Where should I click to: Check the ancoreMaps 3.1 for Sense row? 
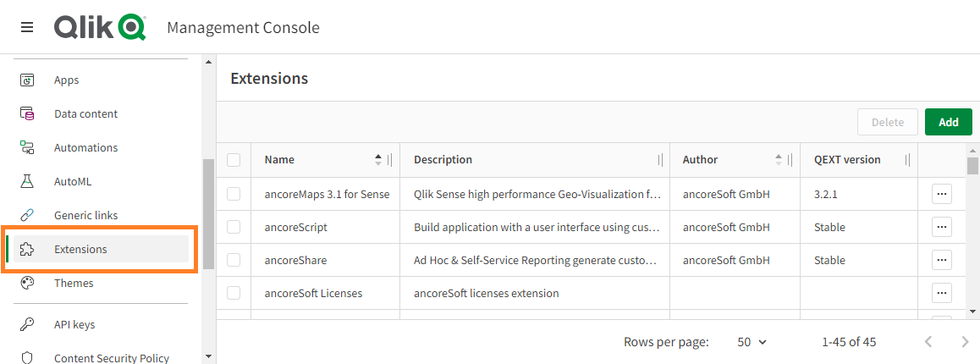[234, 194]
